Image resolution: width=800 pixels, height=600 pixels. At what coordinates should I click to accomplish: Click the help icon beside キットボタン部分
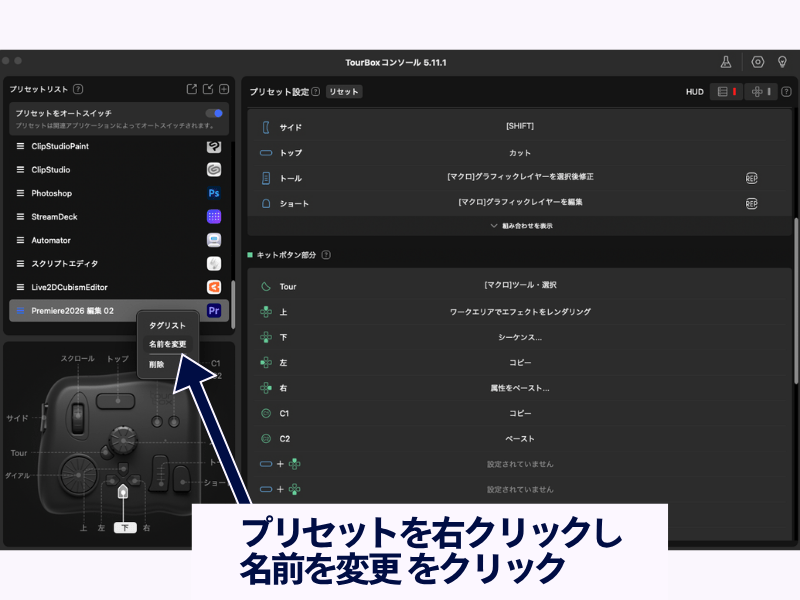click(x=326, y=255)
